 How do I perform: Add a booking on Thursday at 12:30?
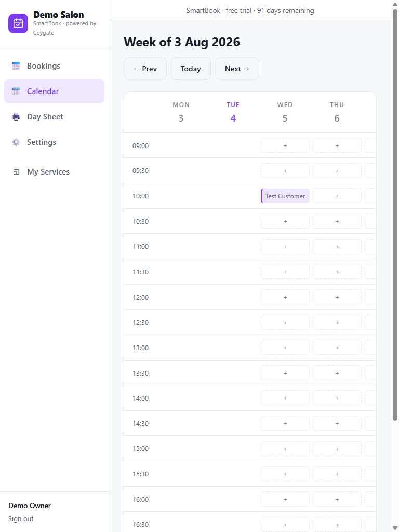[337, 322]
